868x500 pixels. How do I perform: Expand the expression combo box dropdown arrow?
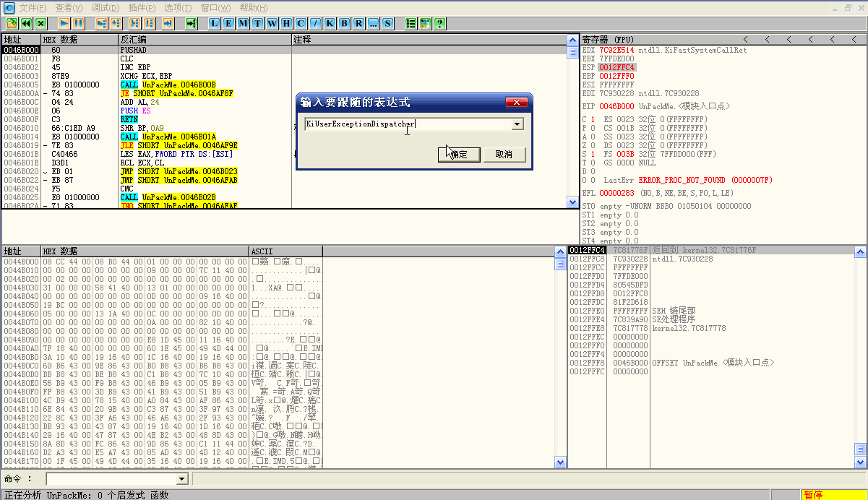pyautogui.click(x=517, y=124)
